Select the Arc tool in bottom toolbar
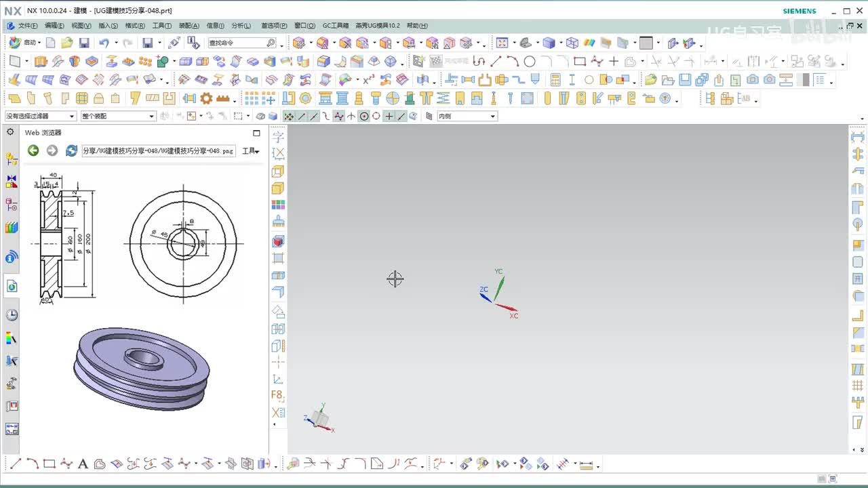Viewport: 868px width, 488px height. click(x=32, y=464)
